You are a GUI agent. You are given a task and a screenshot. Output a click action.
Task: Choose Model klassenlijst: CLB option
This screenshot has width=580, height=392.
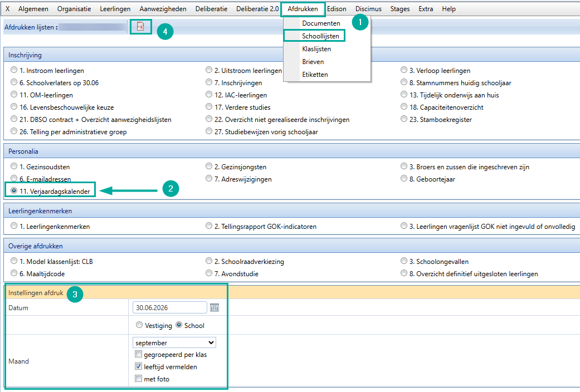pos(14,261)
